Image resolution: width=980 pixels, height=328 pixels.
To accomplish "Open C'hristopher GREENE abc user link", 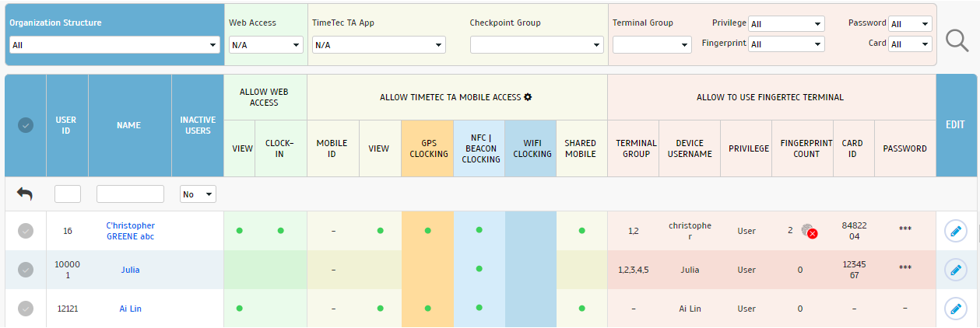I will point(130,231).
